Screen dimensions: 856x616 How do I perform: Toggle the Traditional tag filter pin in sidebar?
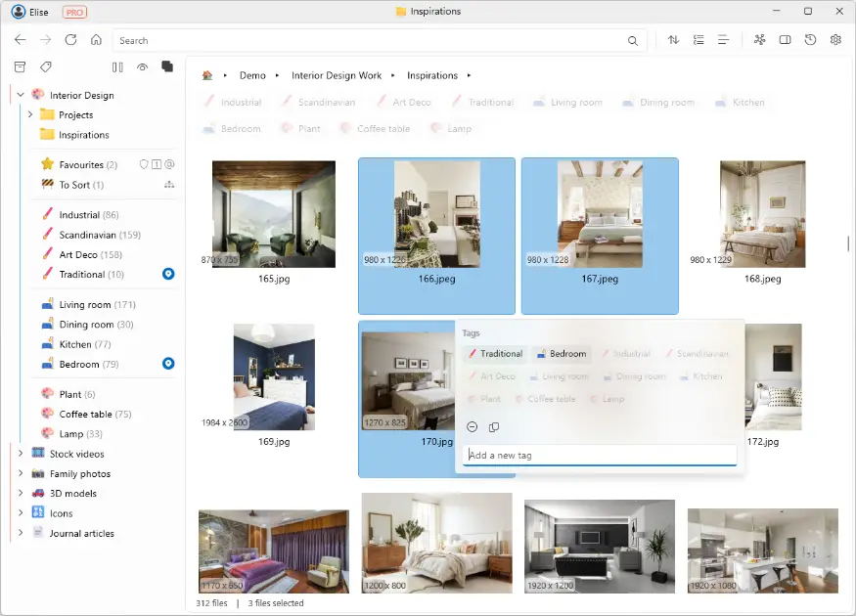[x=168, y=275]
